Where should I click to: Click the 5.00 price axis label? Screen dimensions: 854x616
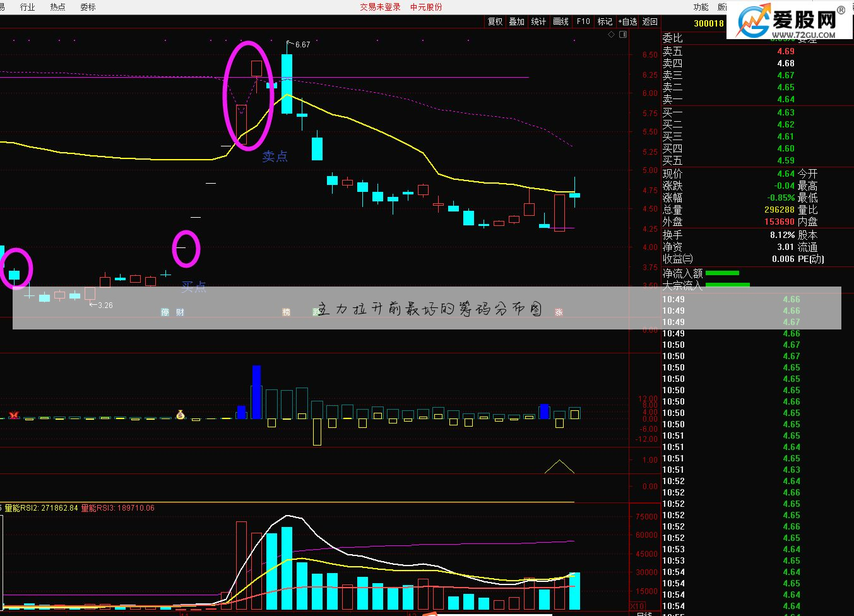click(x=650, y=170)
